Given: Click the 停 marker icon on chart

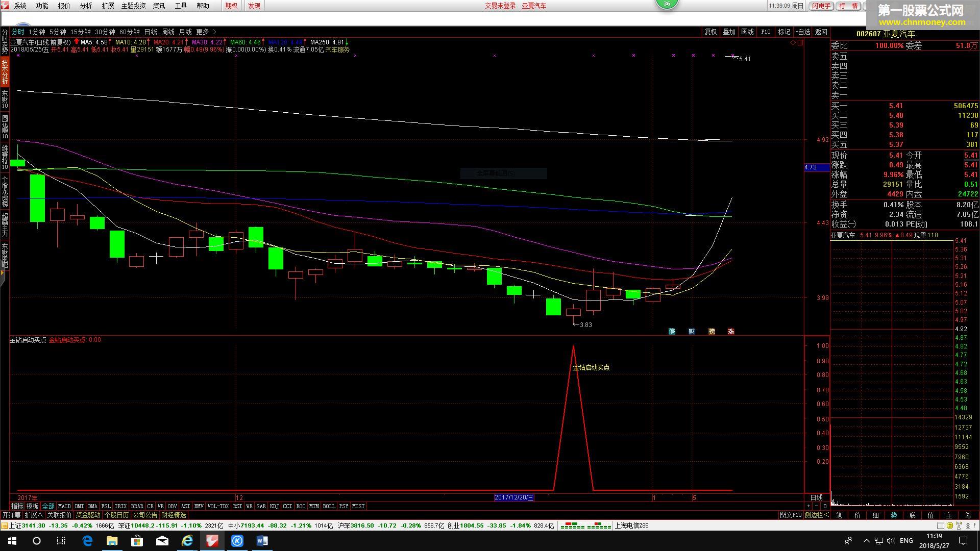Looking at the screenshot, I should click(672, 331).
